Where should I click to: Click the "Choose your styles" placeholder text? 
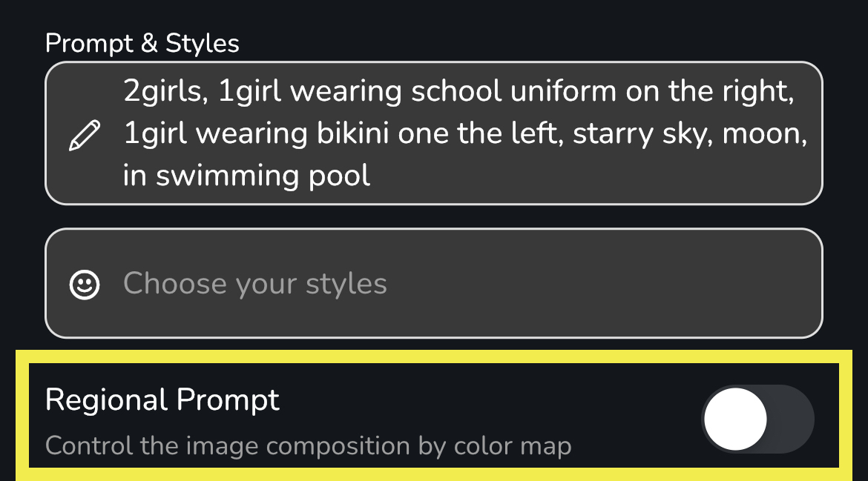point(254,284)
